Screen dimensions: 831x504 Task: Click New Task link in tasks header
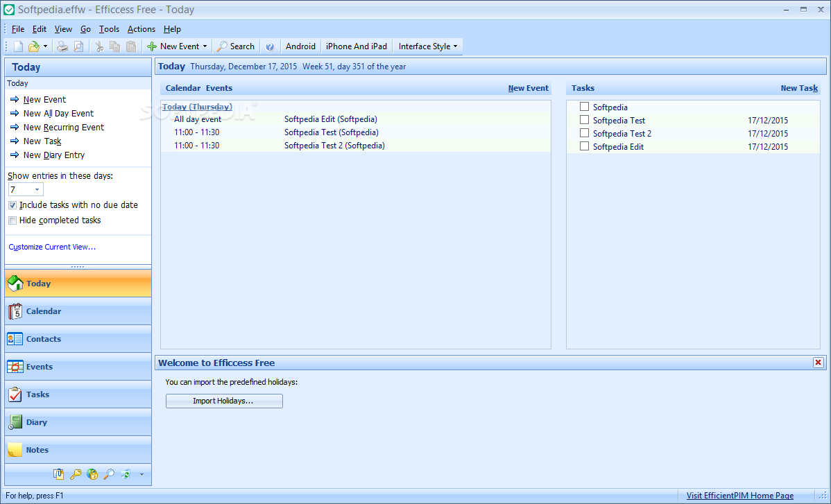[x=799, y=89]
